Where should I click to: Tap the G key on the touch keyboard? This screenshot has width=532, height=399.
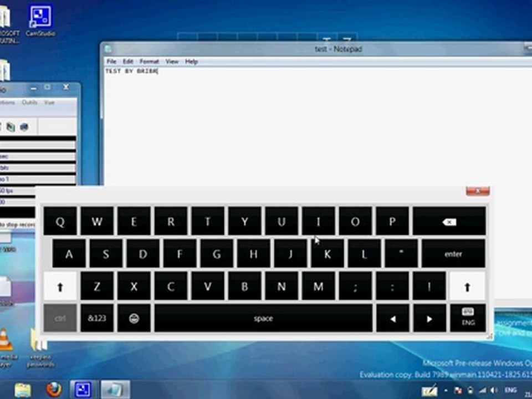(217, 253)
